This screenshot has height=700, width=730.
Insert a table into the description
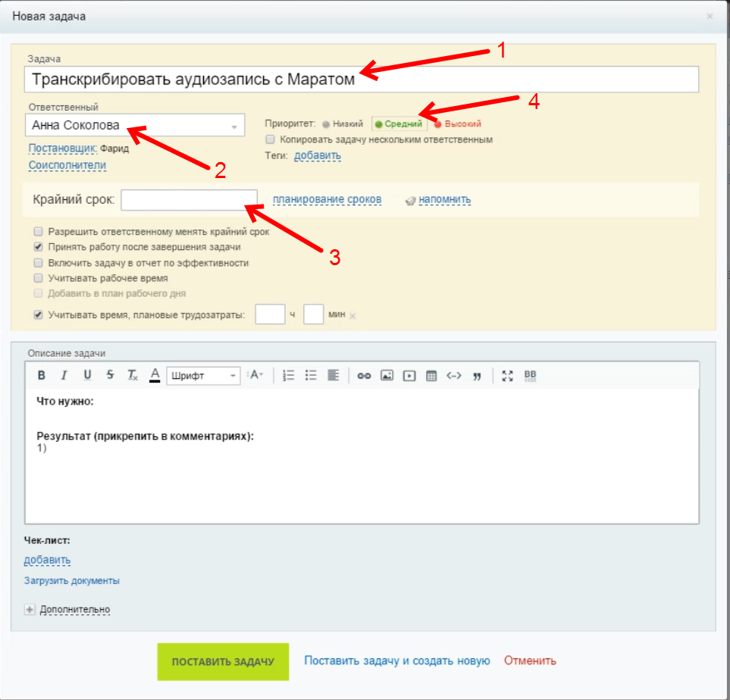click(431, 375)
